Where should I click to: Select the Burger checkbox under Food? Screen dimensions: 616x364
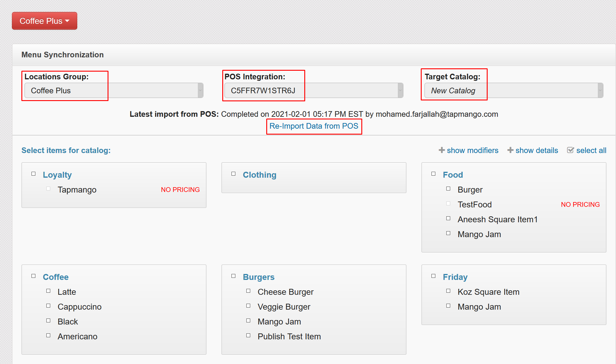pos(448,188)
